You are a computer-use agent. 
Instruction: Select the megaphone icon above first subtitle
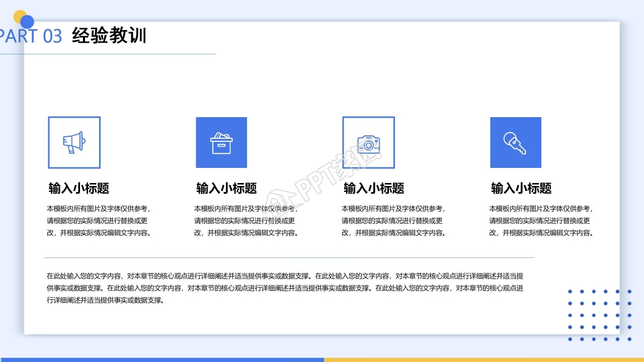tap(74, 142)
